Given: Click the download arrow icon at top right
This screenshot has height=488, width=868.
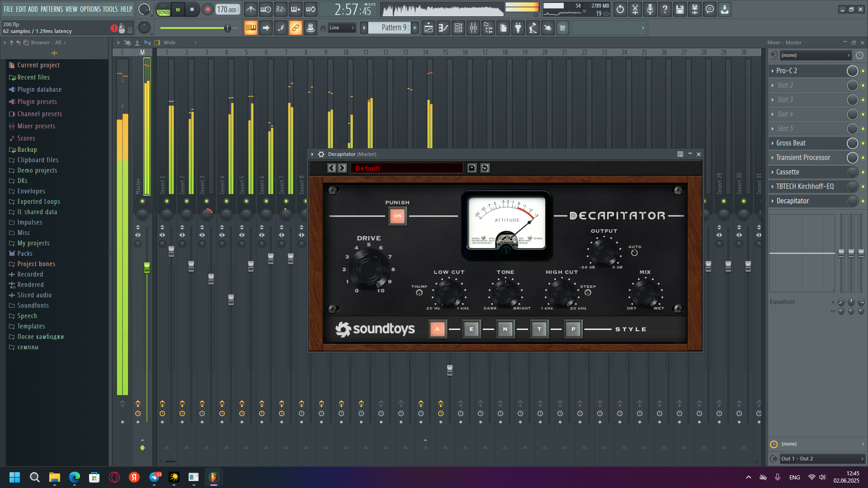Looking at the screenshot, I should pos(725,9).
